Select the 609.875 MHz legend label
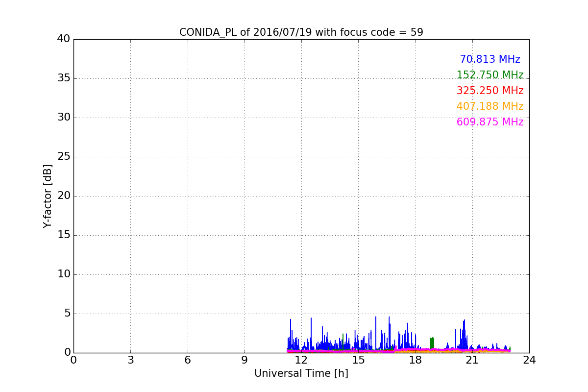Screen dimensions: 588x392 click(x=490, y=122)
